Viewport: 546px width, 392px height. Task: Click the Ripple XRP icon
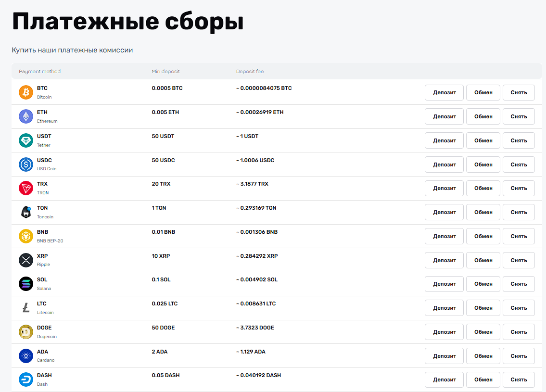(26, 260)
